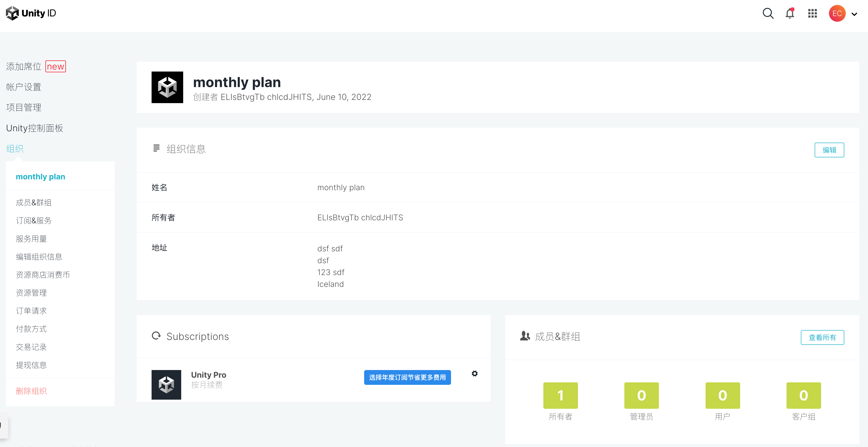
Task: Click the 删除组织 link
Action: [x=31, y=391]
